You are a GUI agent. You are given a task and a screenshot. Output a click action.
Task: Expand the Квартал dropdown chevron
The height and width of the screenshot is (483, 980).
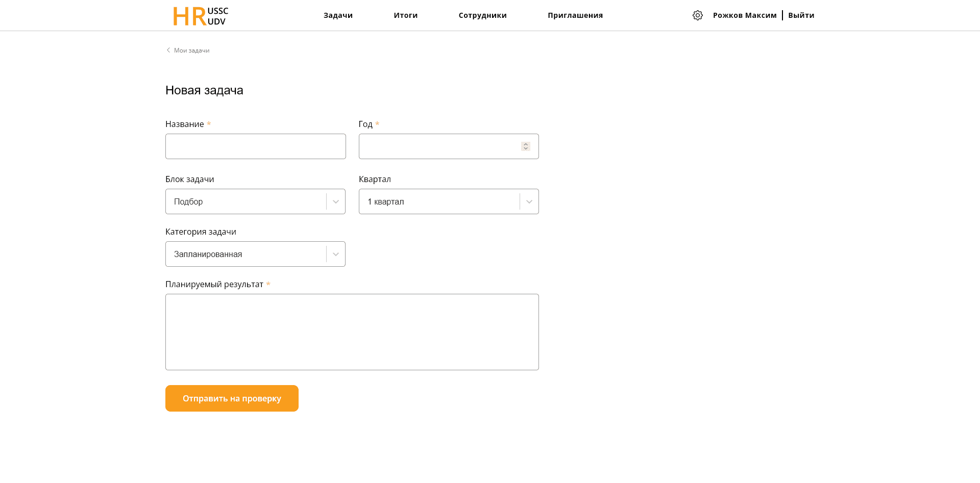(x=529, y=201)
